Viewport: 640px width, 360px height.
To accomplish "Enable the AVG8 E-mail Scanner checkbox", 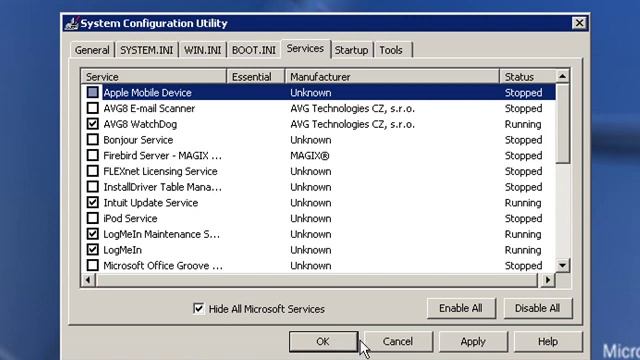I will (x=93, y=108).
